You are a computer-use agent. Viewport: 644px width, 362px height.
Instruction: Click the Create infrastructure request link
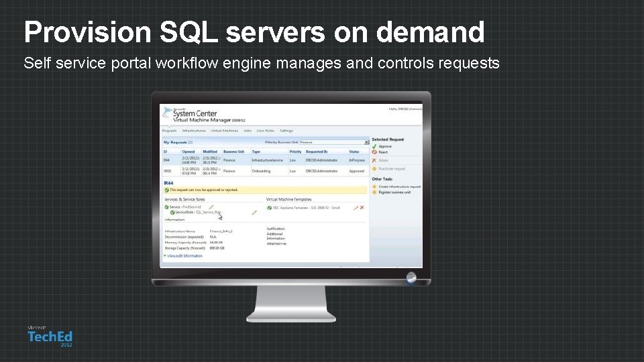pyautogui.click(x=400, y=187)
